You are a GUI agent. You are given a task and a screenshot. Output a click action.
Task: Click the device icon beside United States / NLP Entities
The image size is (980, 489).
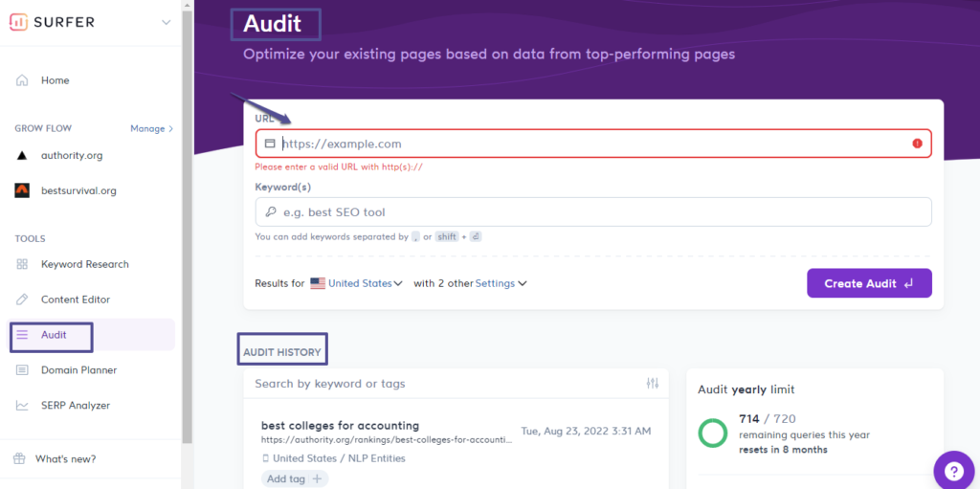(265, 458)
